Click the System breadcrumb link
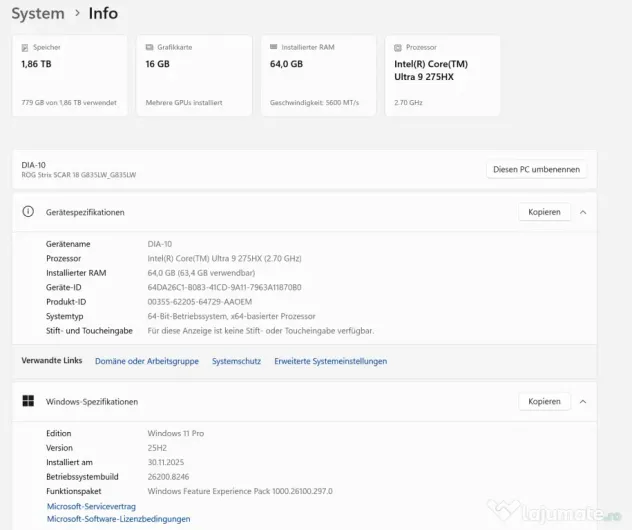This screenshot has height=530, width=632. [38, 13]
